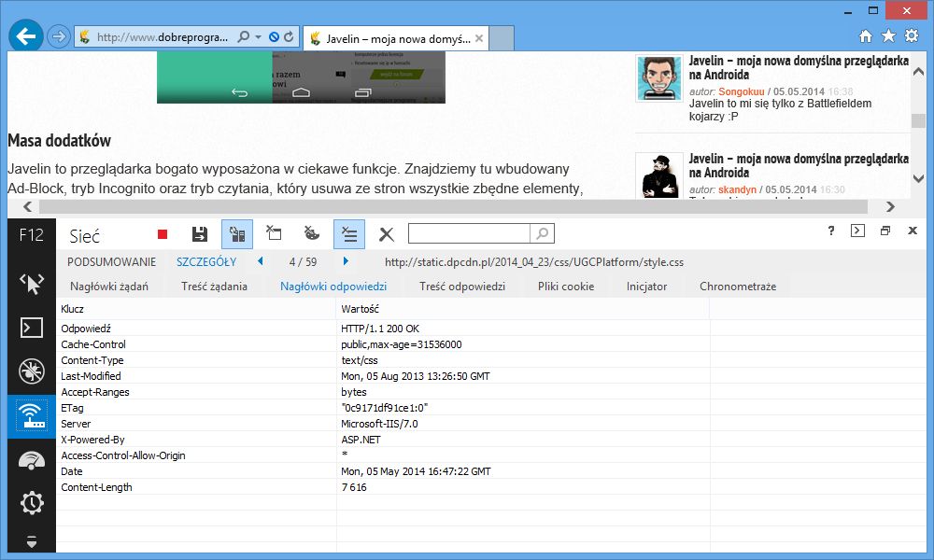
Task: Toggle the console pane icon at top right
Action: pos(857,231)
